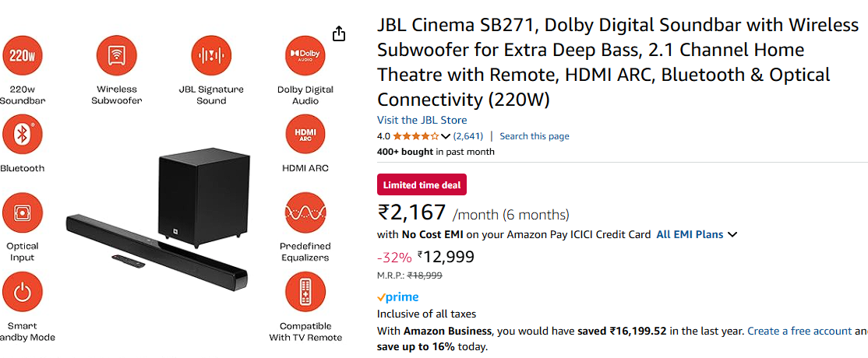
Task: Click the Smart Standby Mode power icon
Action: [22, 293]
